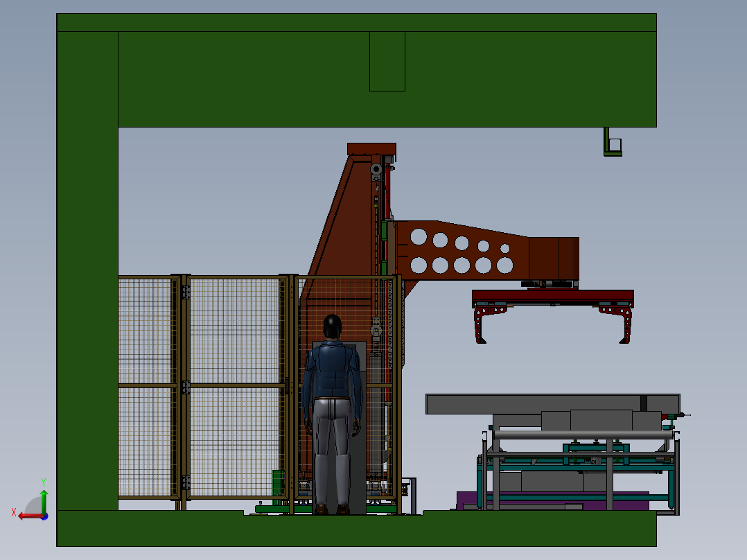The width and height of the screenshot is (747, 560).
Task: Select the pulley wheel at the column top
Action: 376,169
